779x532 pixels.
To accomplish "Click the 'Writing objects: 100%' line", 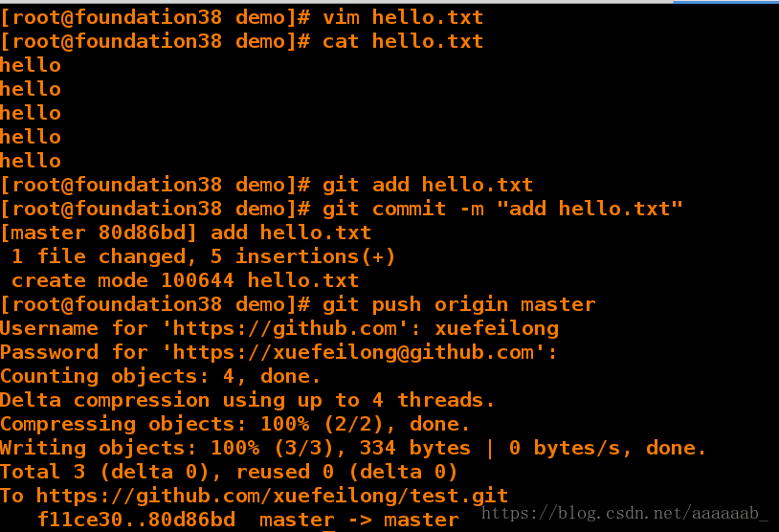I will click(353, 448).
